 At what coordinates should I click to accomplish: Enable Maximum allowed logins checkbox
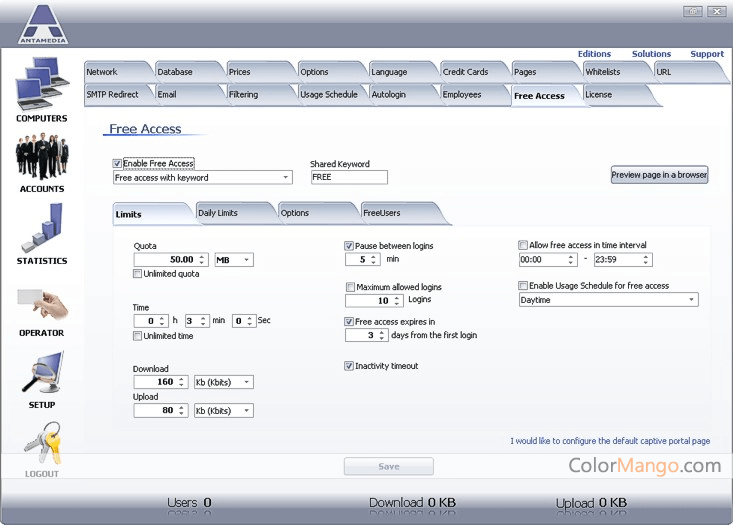point(349,287)
